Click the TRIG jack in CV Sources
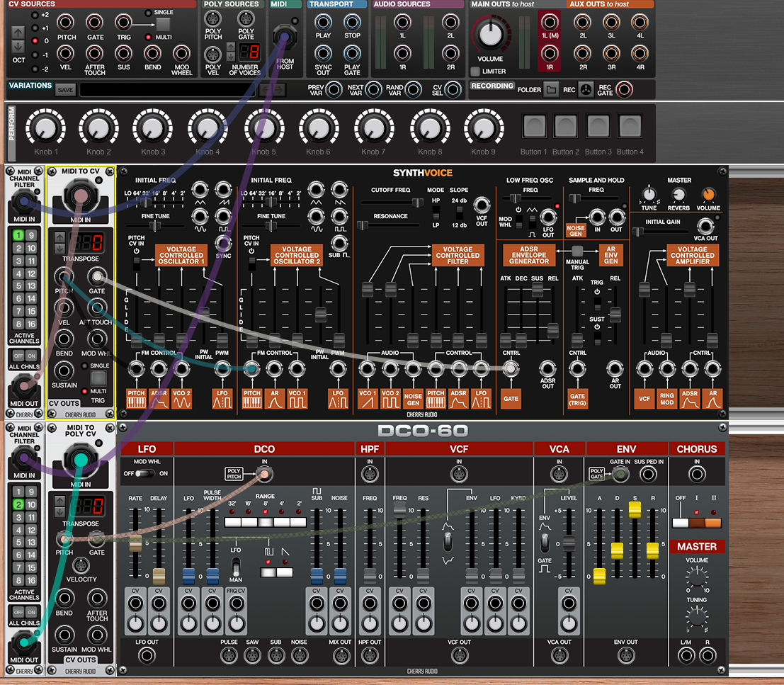This screenshot has width=784, height=685. (x=123, y=23)
